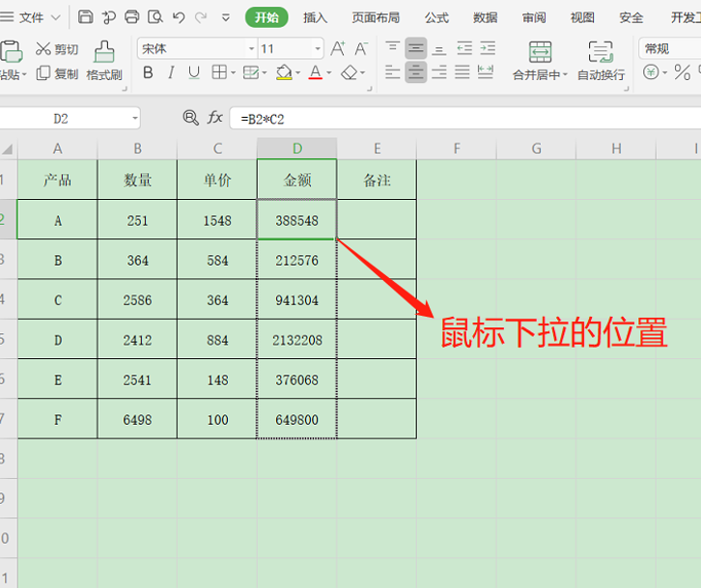Expand the quick access toolbar customize arrow
The width and height of the screenshot is (701, 588).
coord(226,18)
